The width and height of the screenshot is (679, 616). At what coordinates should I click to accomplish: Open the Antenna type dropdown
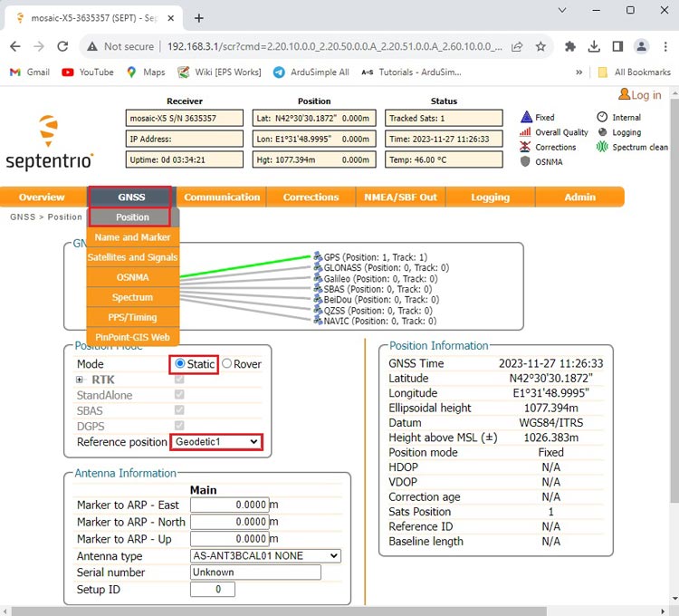coord(265,555)
